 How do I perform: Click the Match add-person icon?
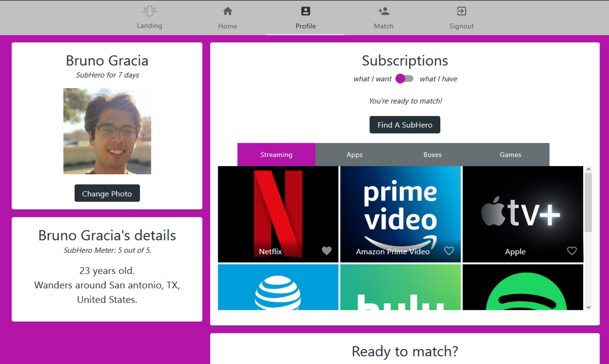(383, 11)
